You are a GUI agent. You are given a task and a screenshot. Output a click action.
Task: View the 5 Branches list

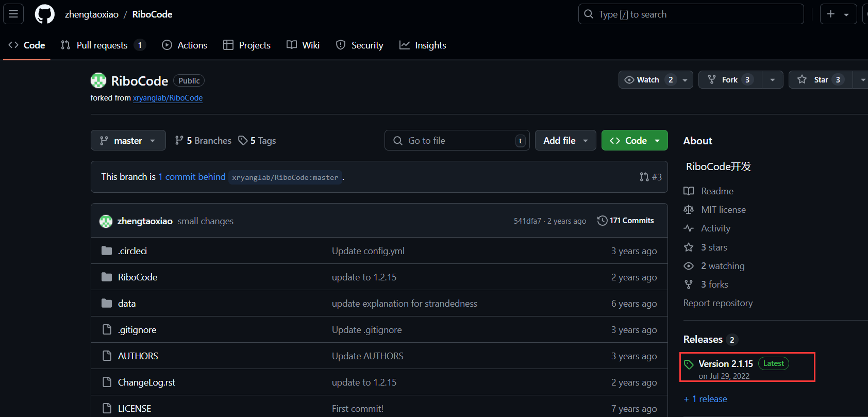tap(203, 141)
